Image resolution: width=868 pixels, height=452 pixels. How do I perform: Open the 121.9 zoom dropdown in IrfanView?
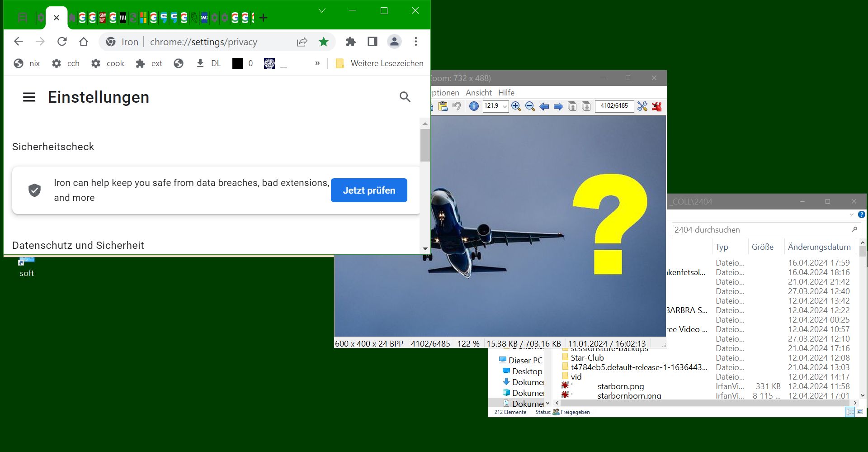505,107
